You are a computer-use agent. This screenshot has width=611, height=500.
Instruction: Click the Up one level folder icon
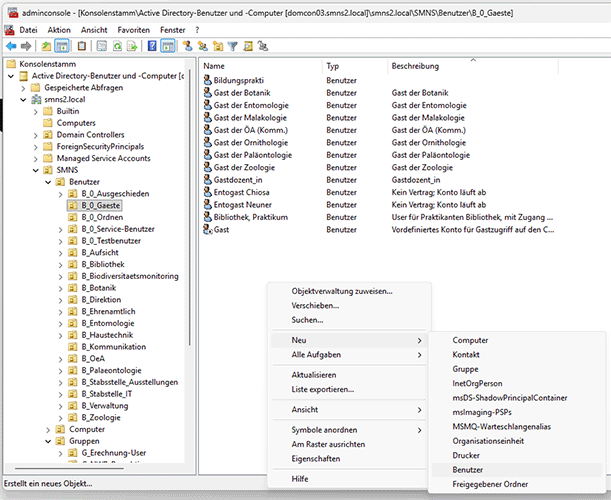(46, 46)
